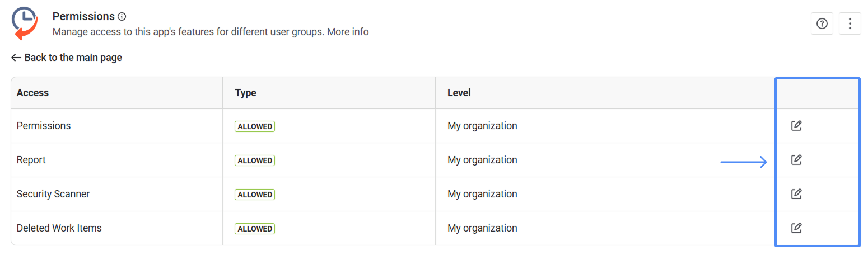Viewport: 868px width, 255px height.
Task: Edit the Deleted Work Items access entry
Action: pos(796,228)
